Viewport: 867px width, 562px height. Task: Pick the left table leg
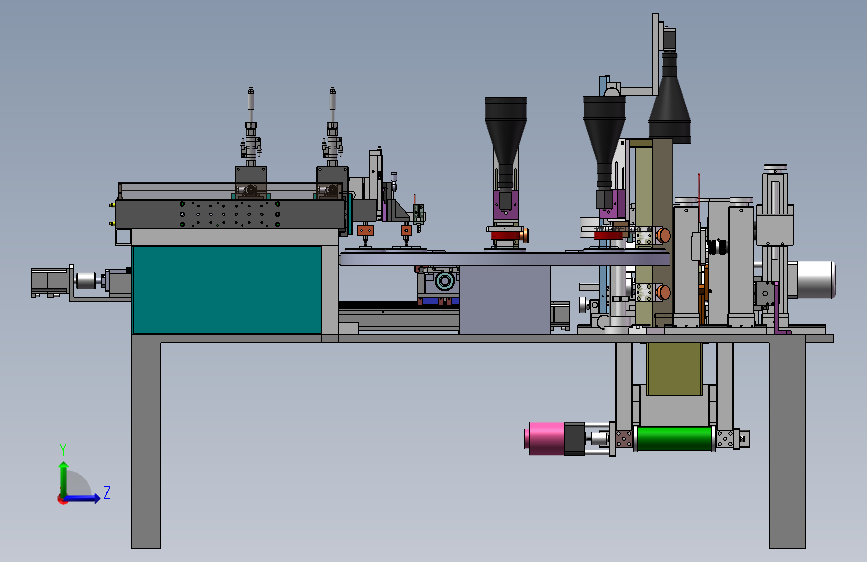[x=146, y=445]
